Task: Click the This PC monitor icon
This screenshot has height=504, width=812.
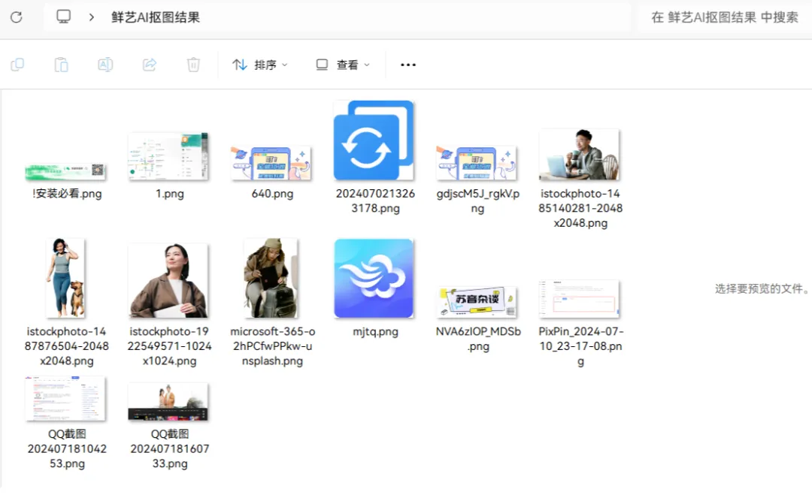Action: pyautogui.click(x=64, y=17)
